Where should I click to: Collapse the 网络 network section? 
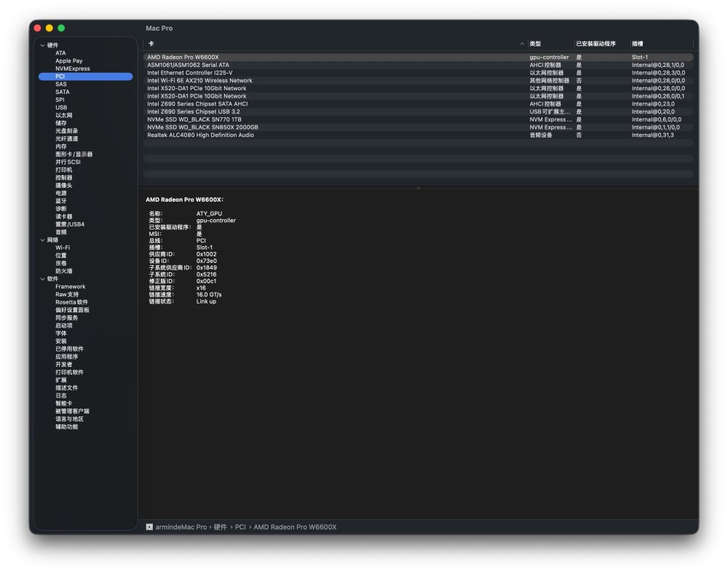(x=42, y=240)
